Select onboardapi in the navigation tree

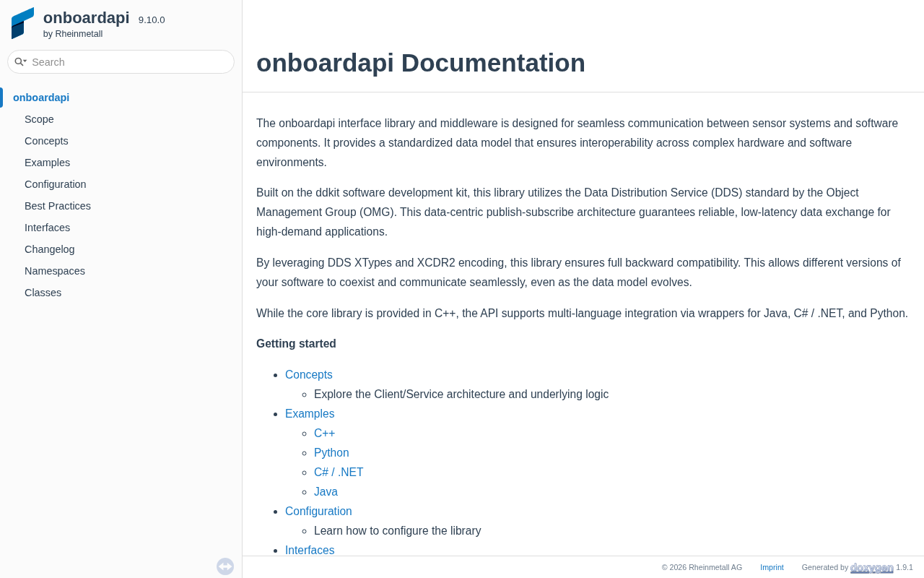click(41, 98)
